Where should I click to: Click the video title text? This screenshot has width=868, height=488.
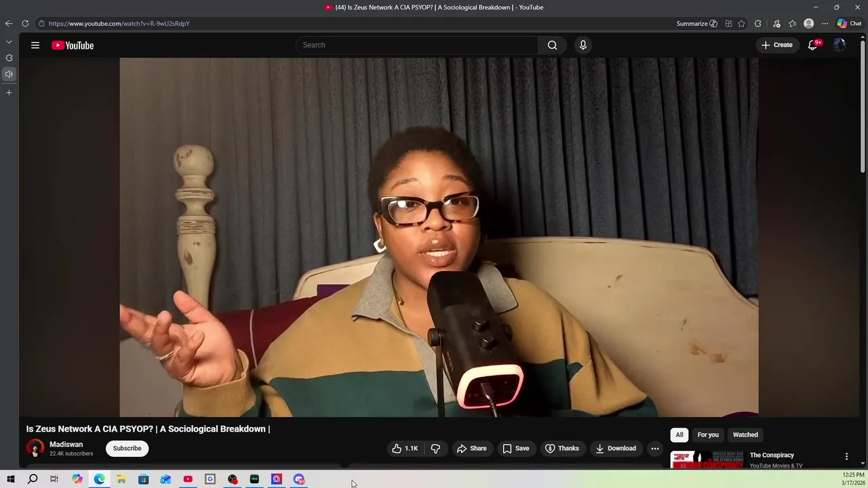pos(148,429)
